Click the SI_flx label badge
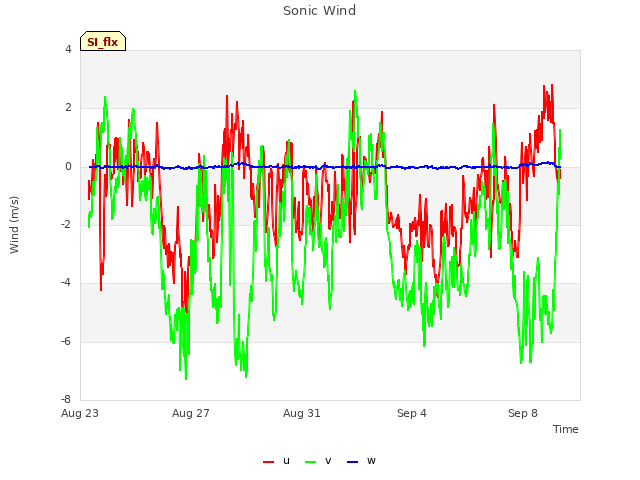Image resolution: width=640 pixels, height=480 pixels. tap(103, 41)
